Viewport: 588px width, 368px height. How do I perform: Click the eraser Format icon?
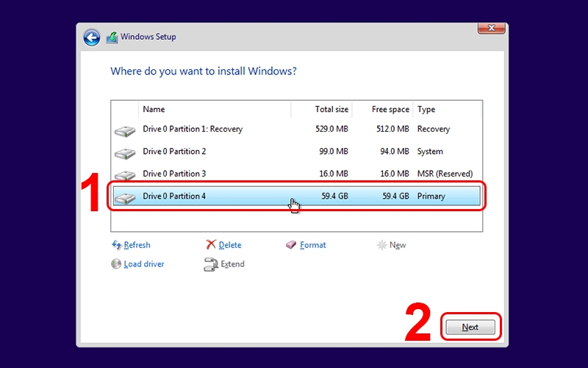[x=291, y=245]
